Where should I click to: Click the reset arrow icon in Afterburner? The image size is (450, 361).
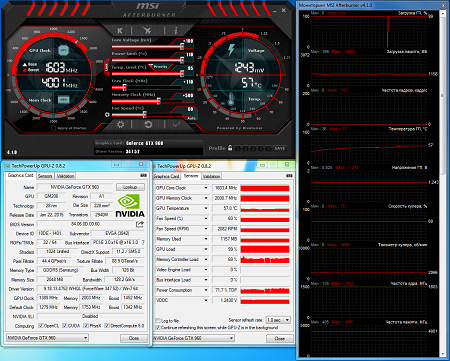148,125
